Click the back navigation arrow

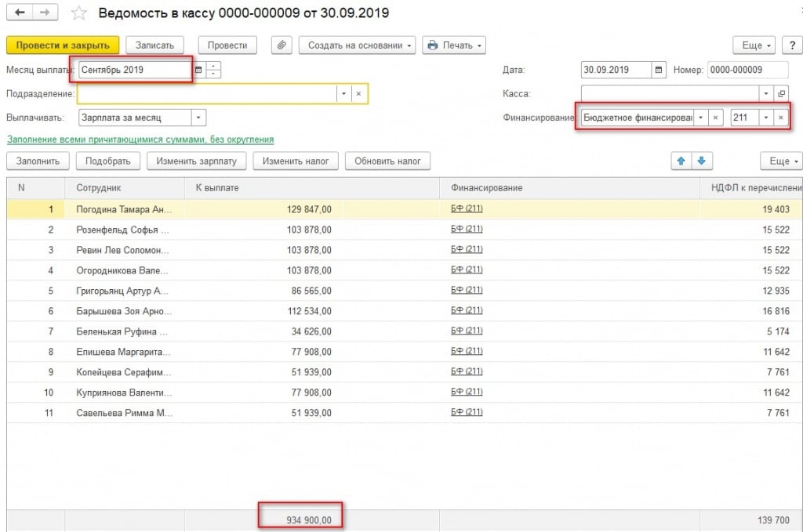pos(19,13)
